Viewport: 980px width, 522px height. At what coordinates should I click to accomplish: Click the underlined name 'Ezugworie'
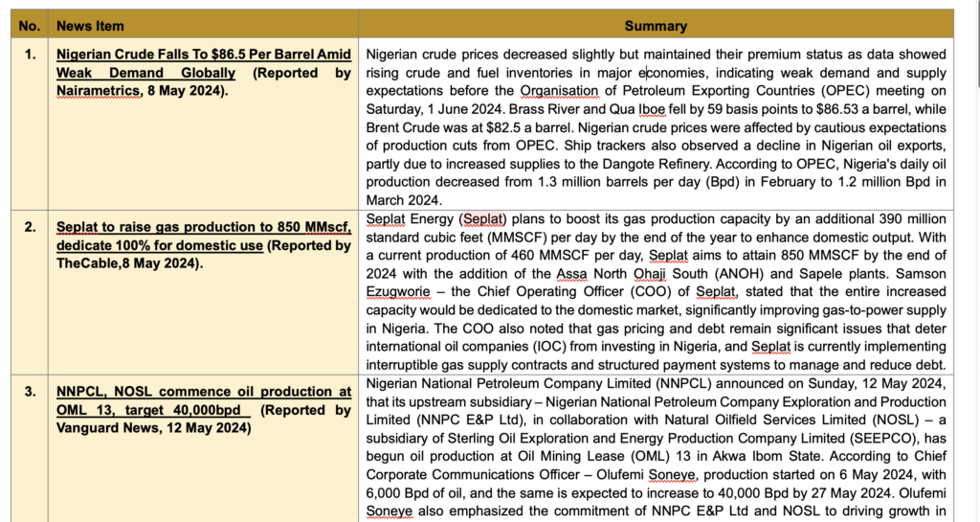tap(398, 292)
